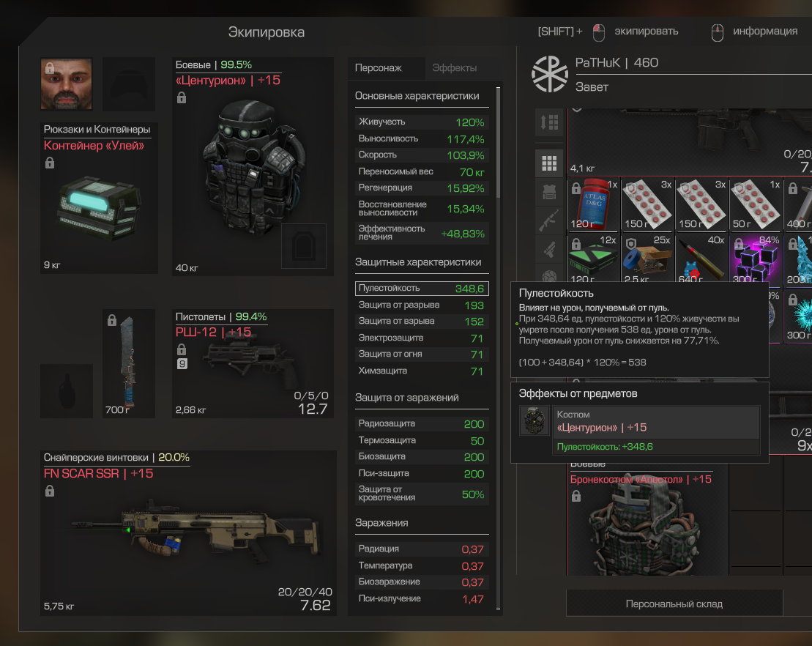812x646 pixels.
Task: Click the inventory sort icon
Action: [549, 122]
